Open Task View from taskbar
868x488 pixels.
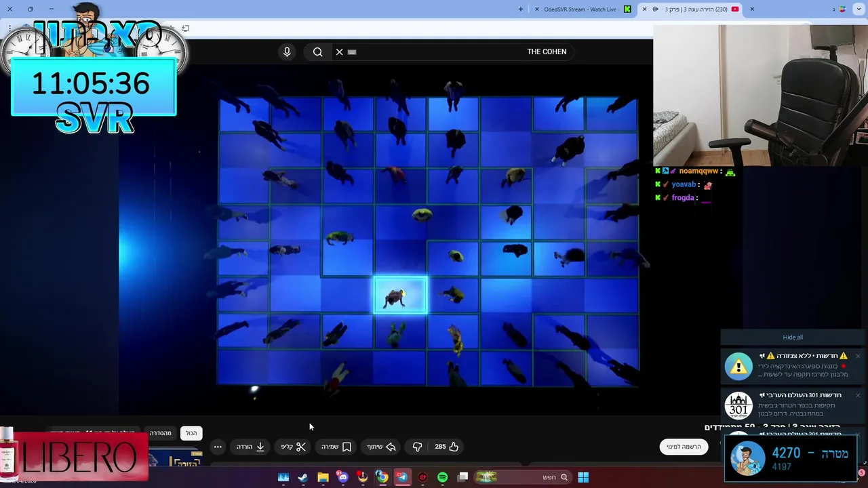tap(462, 477)
